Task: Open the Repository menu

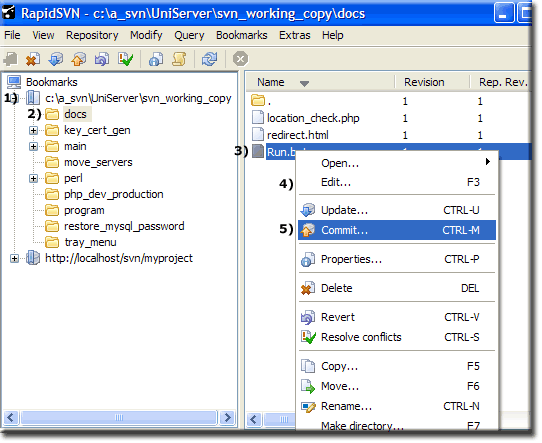Action: point(92,35)
